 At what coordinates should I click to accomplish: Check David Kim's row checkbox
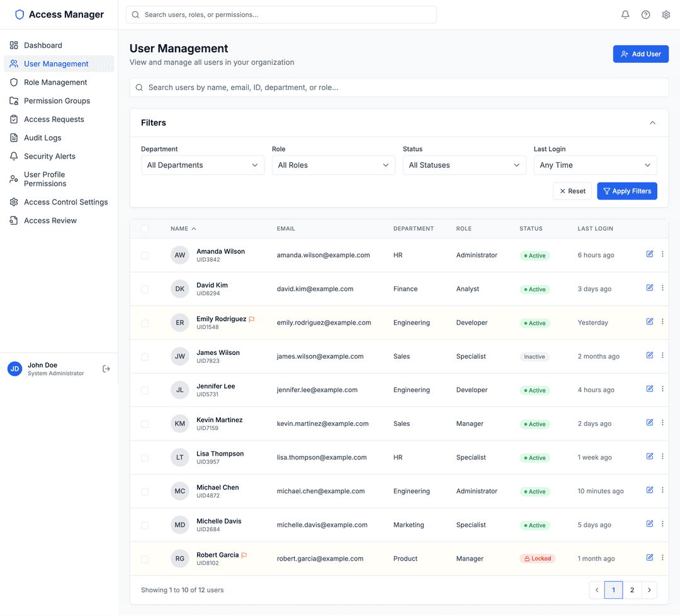[145, 288]
